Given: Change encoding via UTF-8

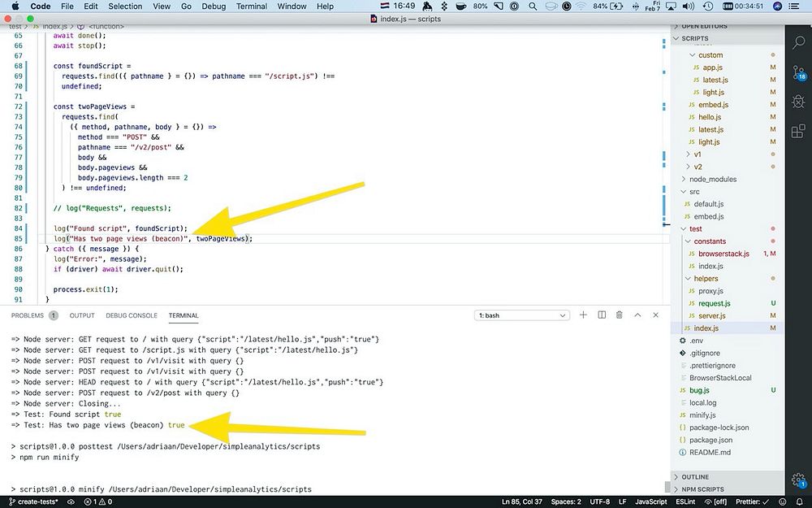Looking at the screenshot, I should pos(600,501).
